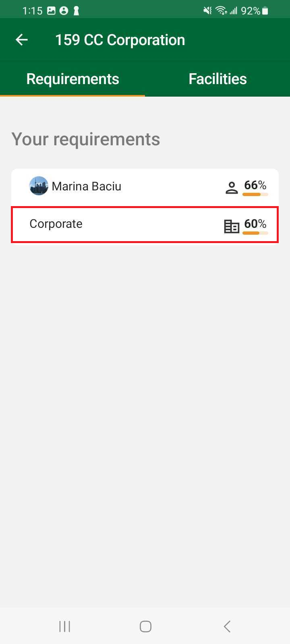290x644 pixels.
Task: Select the Requirements tab
Action: point(72,79)
